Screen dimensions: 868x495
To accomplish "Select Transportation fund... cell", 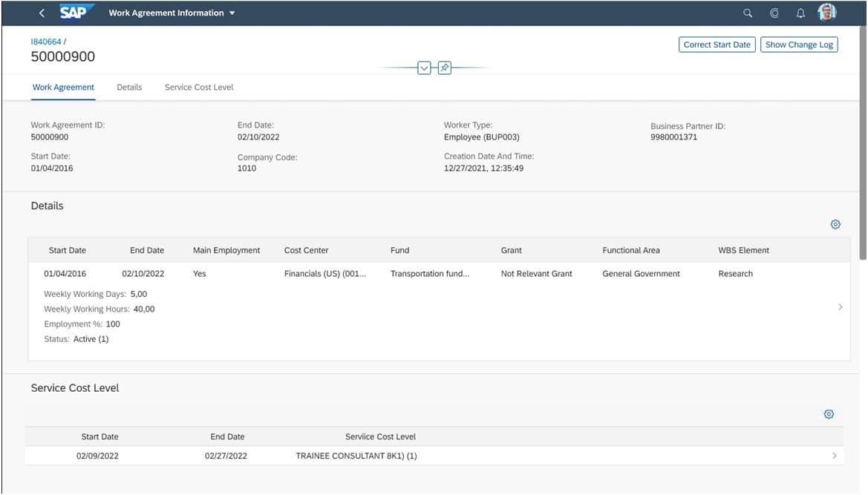I will [x=430, y=274].
